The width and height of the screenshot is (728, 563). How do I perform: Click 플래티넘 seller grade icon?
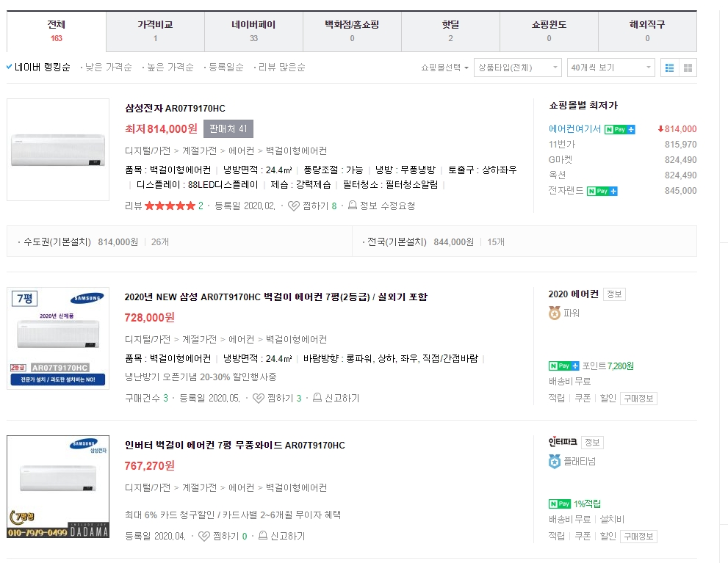[x=555, y=462]
